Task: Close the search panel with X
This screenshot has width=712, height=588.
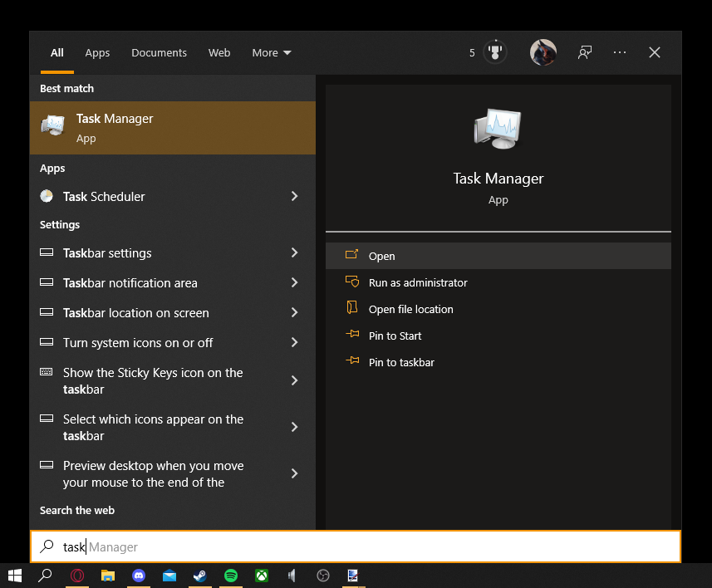Action: coord(655,52)
